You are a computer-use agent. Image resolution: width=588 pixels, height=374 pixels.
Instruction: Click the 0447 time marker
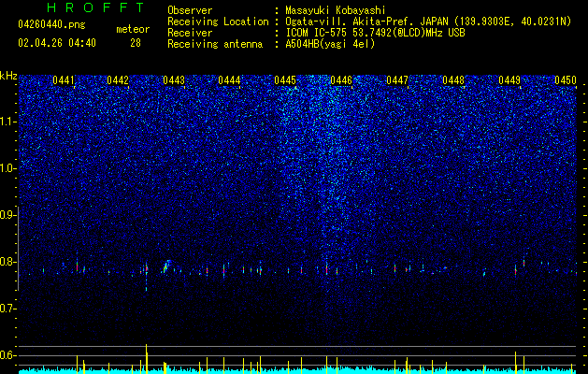point(397,80)
